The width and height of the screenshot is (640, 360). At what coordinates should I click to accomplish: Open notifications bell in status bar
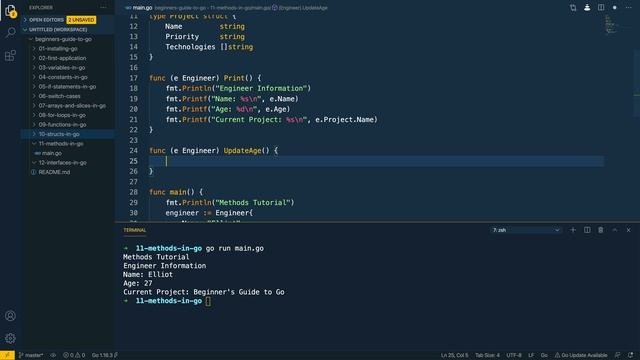pos(631,355)
